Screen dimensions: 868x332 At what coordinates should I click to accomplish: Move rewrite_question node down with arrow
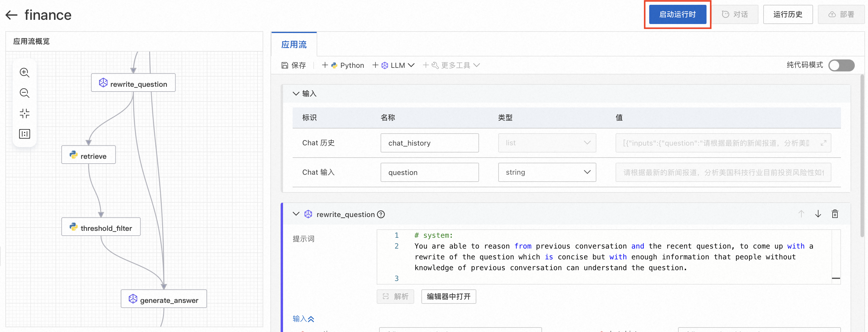point(818,214)
